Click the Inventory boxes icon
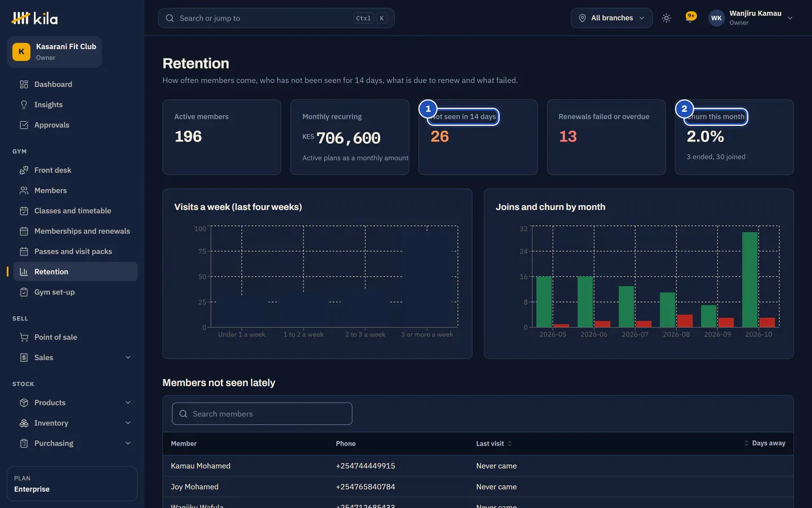 point(24,423)
